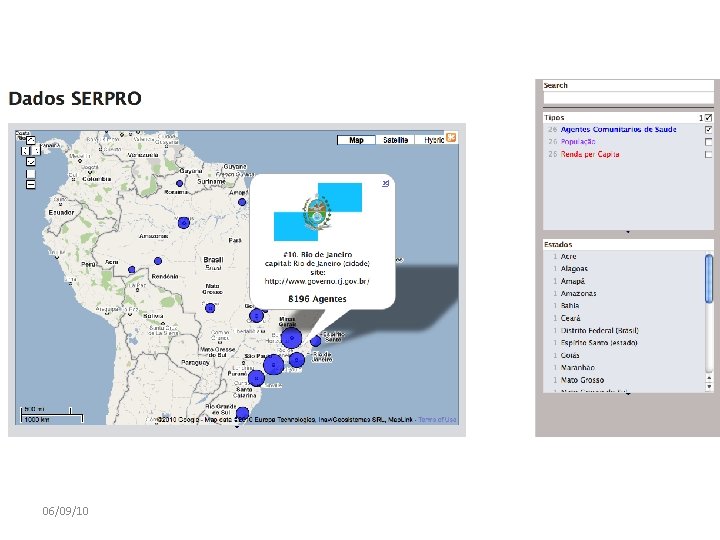Select Mato Grosso in the Estados list
This screenshot has height=540, width=720.
[x=582, y=380]
